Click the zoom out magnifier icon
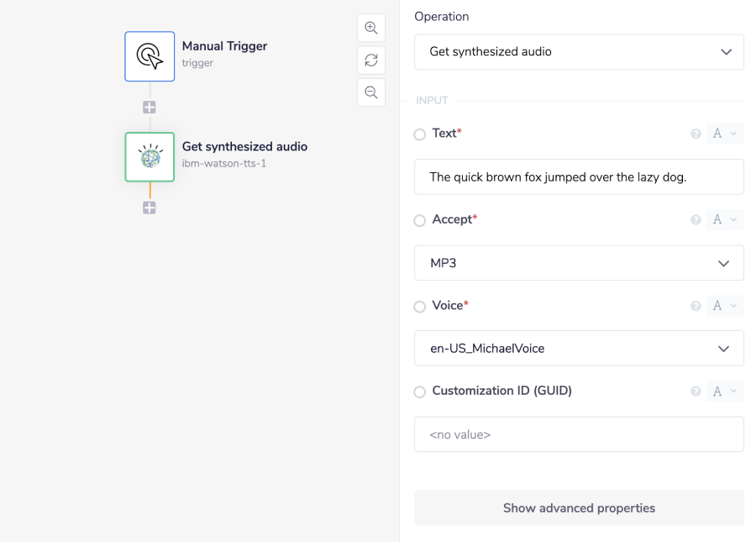Image resolution: width=756 pixels, height=542 pixels. [370, 92]
